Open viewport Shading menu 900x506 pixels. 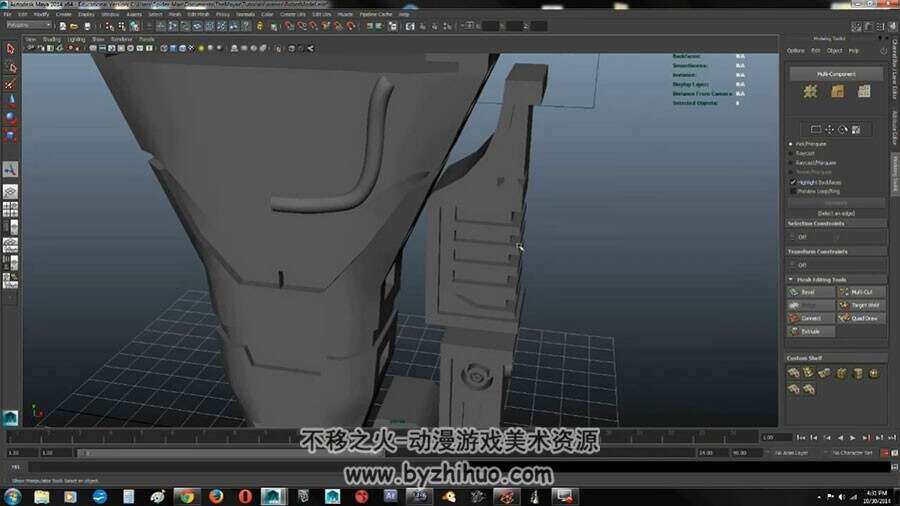pyautogui.click(x=51, y=40)
